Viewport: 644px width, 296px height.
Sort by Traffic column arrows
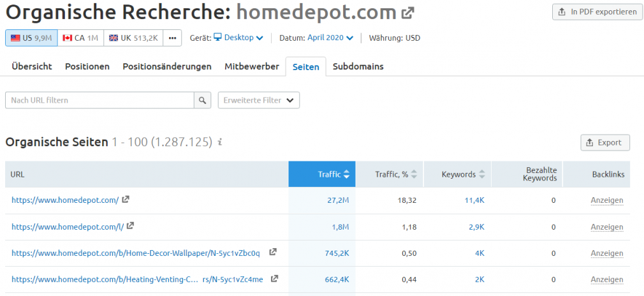tap(347, 174)
